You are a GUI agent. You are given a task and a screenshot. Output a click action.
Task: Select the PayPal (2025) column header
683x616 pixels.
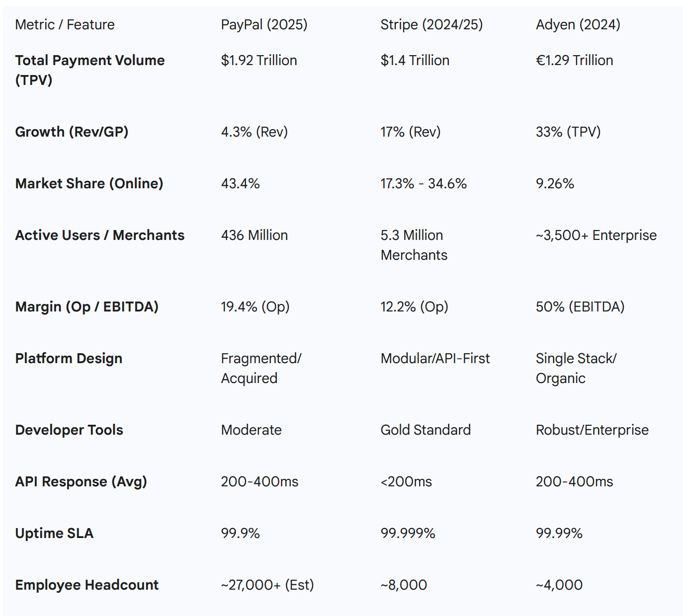click(264, 24)
